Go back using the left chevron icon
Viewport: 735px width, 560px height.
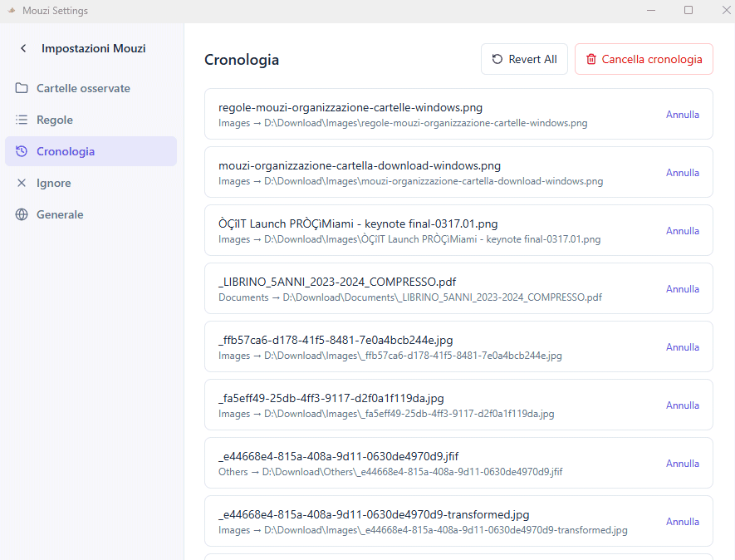(x=23, y=48)
